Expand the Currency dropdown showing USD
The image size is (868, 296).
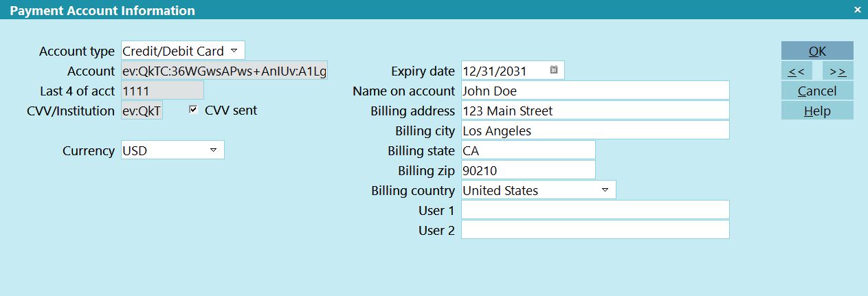213,150
